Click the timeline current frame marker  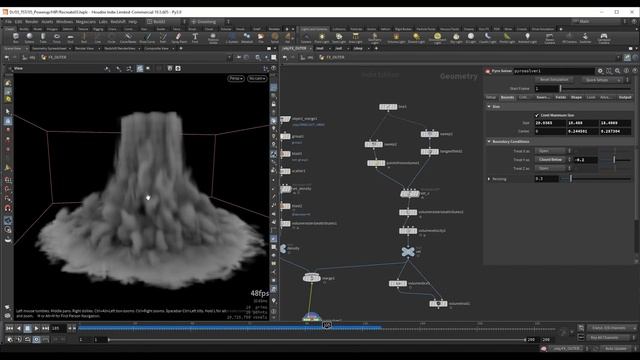click(327, 325)
